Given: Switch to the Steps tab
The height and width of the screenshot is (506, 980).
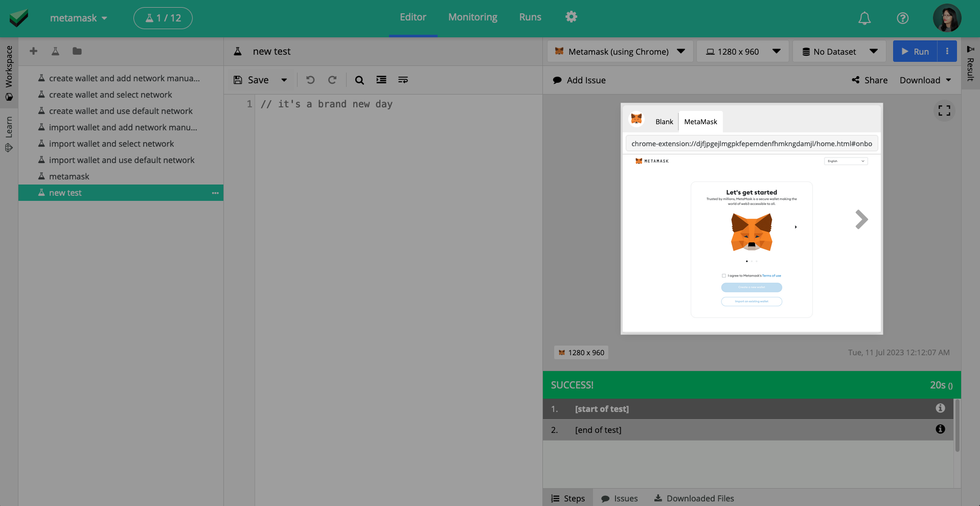Looking at the screenshot, I should pyautogui.click(x=568, y=498).
